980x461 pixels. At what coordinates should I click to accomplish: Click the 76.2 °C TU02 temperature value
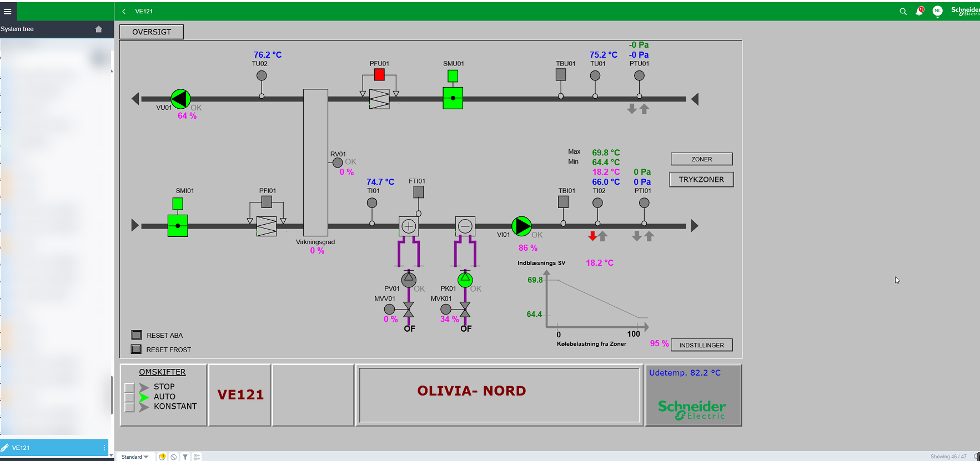point(268,55)
